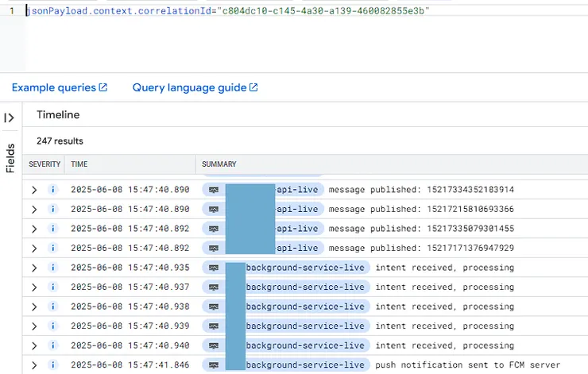Expand log row with message 15217215810693366
Screen dimensions: 588x374
pos(34,210)
